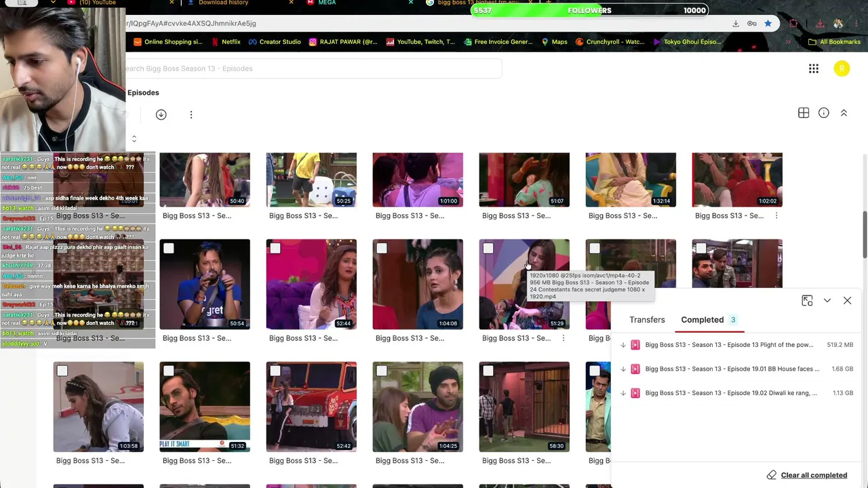Tick the checkbox on the 51:29 video
Image resolution: width=868 pixels, height=488 pixels.
coord(488,249)
